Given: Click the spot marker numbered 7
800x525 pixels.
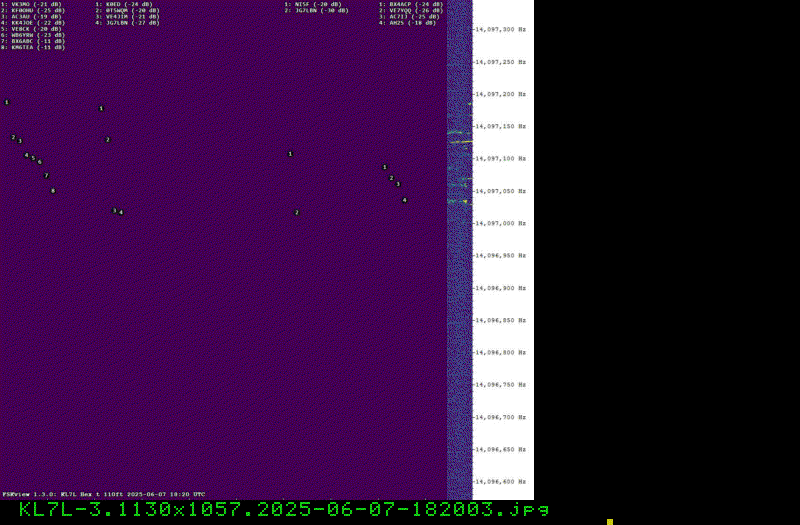Looking at the screenshot, I should pos(46,176).
